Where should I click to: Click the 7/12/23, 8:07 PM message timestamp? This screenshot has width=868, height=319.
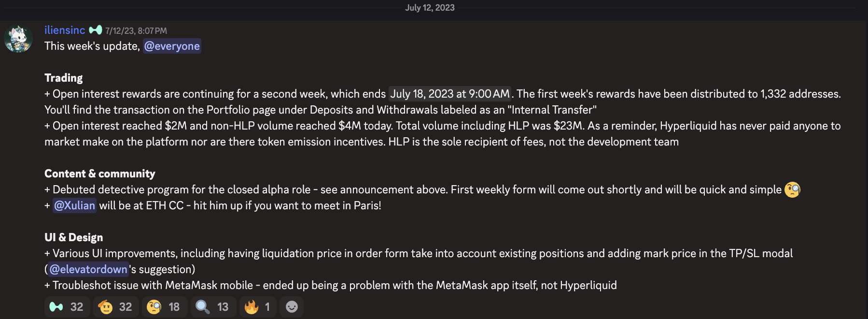[136, 31]
